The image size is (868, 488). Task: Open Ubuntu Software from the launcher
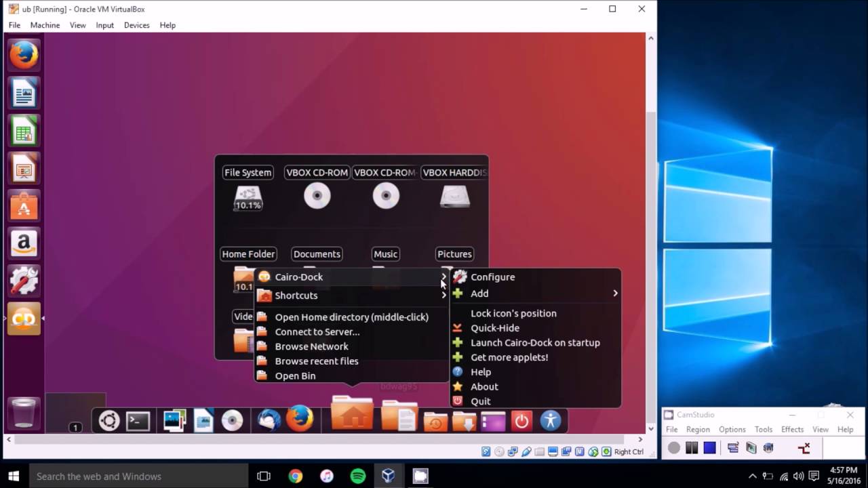coord(24,205)
